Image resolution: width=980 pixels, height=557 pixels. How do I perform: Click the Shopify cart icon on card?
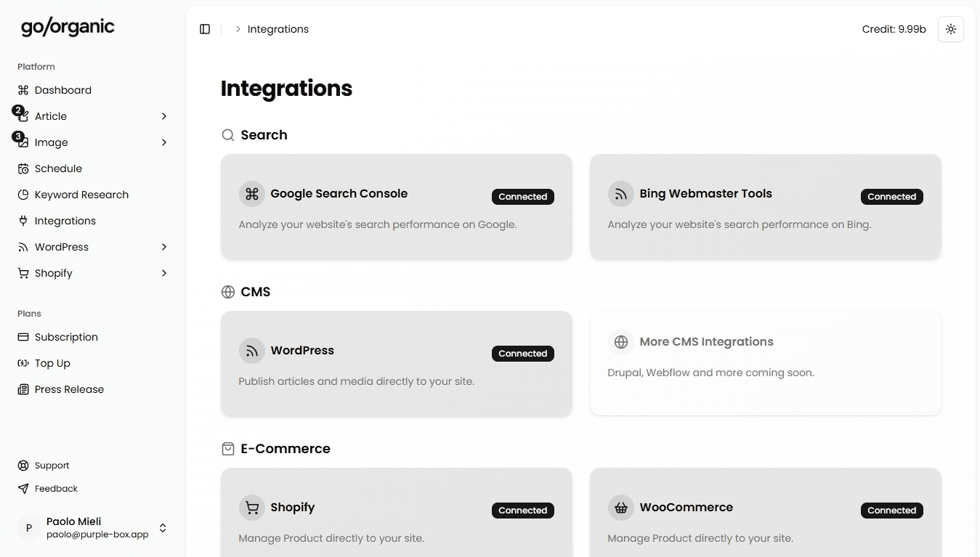tap(252, 508)
